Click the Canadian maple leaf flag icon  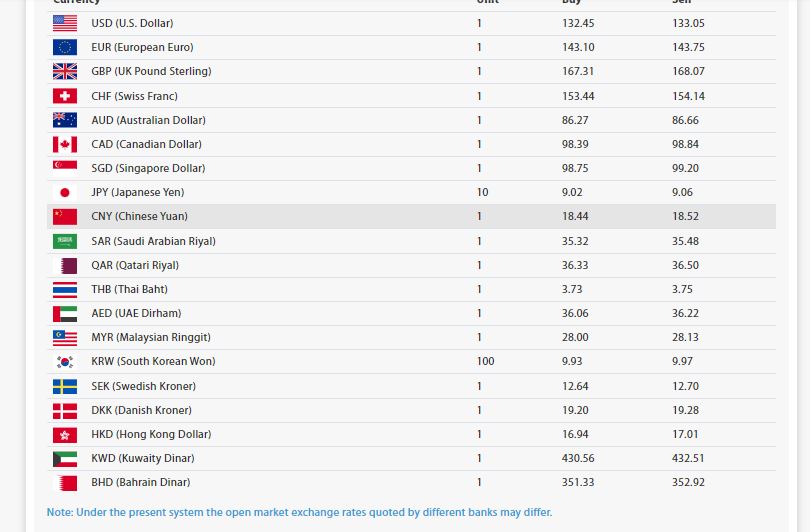[x=64, y=144]
